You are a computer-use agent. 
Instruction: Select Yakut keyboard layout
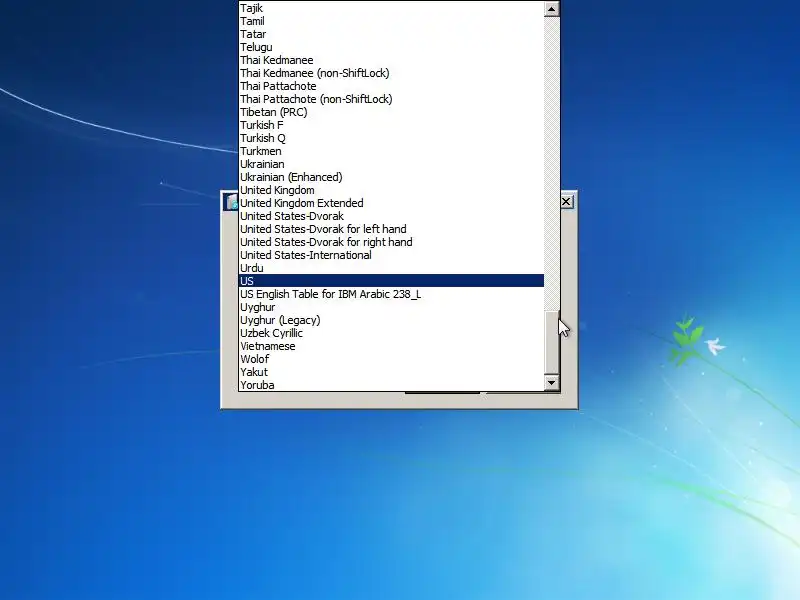(x=391, y=372)
